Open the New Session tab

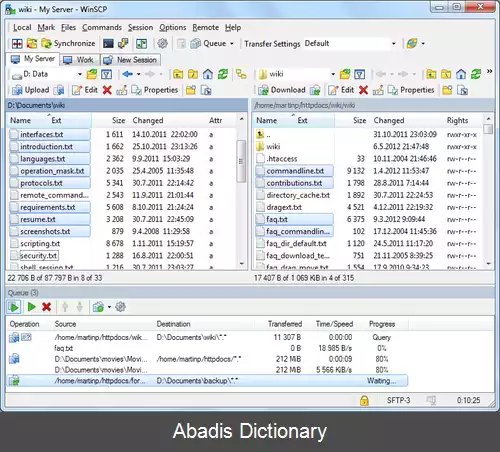point(131,60)
